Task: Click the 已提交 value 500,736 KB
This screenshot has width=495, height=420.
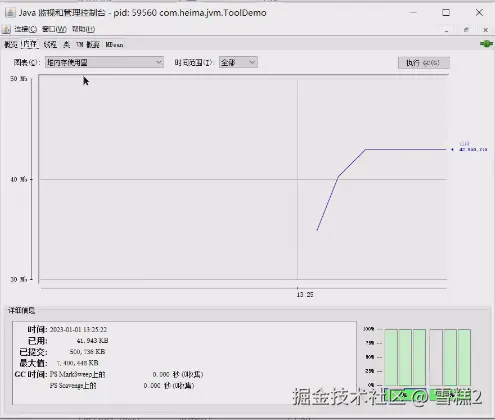Action: pos(87,352)
